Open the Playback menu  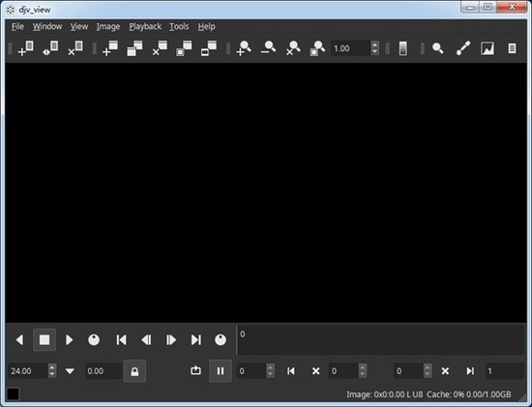point(145,26)
